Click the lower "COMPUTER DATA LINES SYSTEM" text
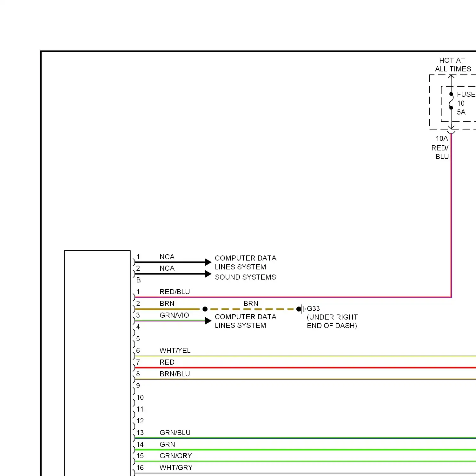Screen dimensions: 476x476 [x=245, y=321]
